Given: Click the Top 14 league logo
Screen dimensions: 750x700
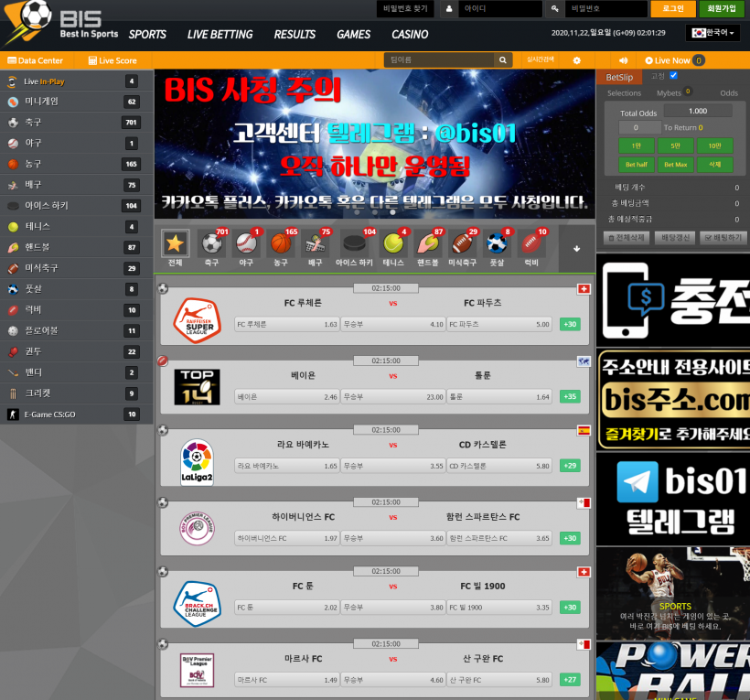Looking at the screenshot, I should 197,387.
